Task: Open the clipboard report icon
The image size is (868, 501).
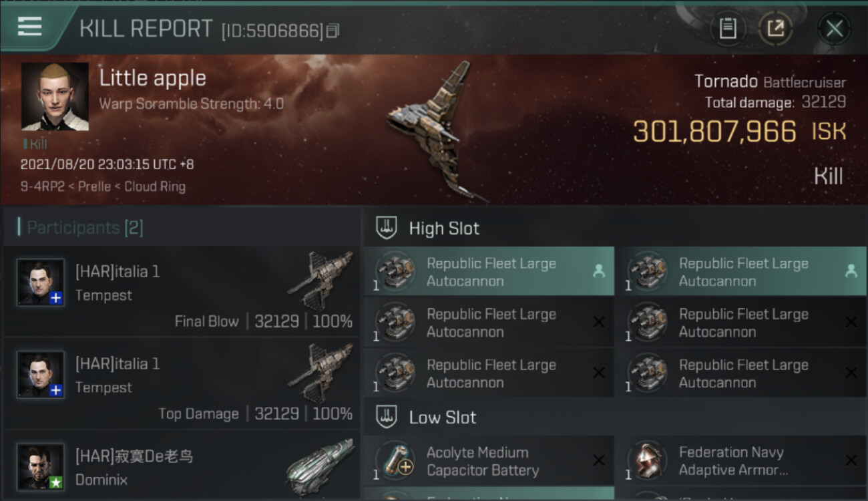Action: click(727, 29)
